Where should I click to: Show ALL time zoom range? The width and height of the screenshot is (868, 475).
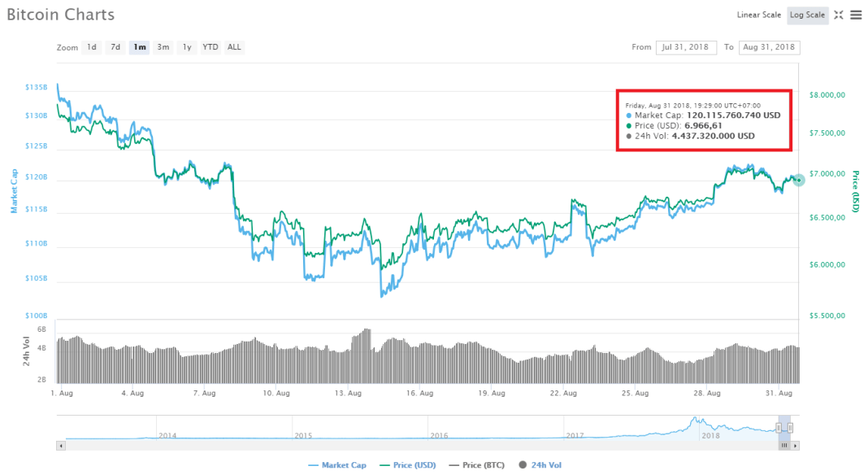point(234,47)
